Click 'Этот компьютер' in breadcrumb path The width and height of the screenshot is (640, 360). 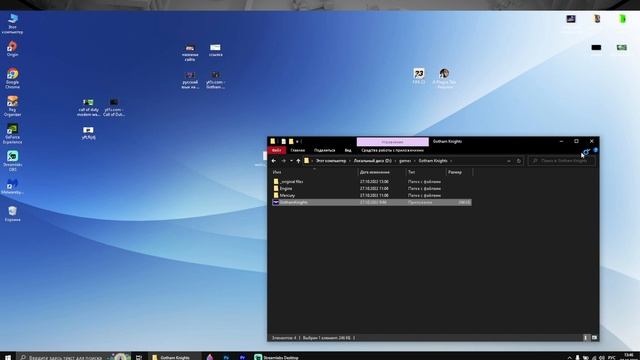(x=331, y=161)
